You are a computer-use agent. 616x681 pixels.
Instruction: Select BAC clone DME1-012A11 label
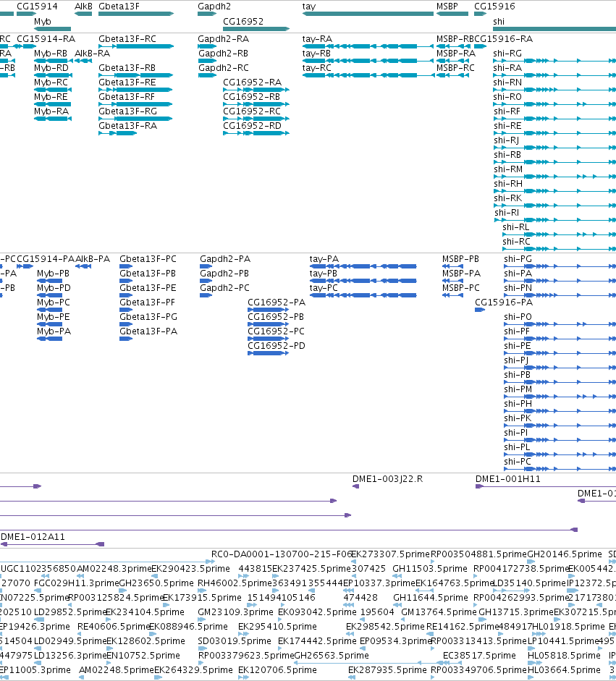tap(33, 537)
